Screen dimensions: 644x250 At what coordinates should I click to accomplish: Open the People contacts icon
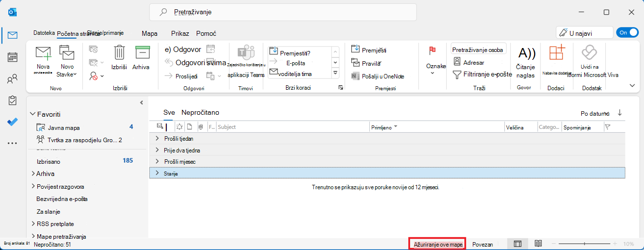(x=12, y=79)
